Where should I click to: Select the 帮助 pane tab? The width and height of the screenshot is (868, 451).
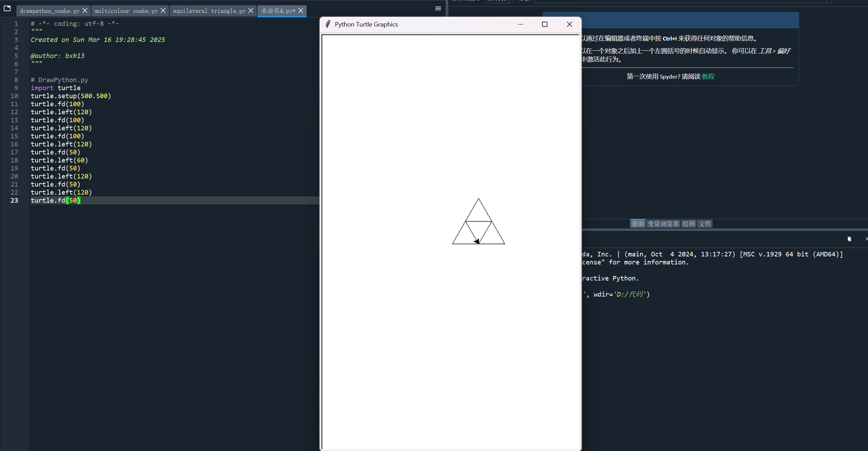(x=637, y=224)
